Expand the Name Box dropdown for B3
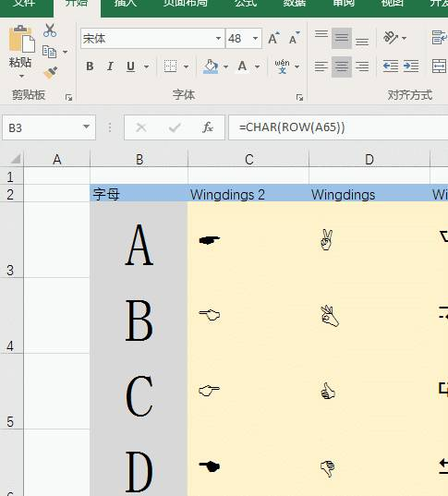 tap(86, 127)
